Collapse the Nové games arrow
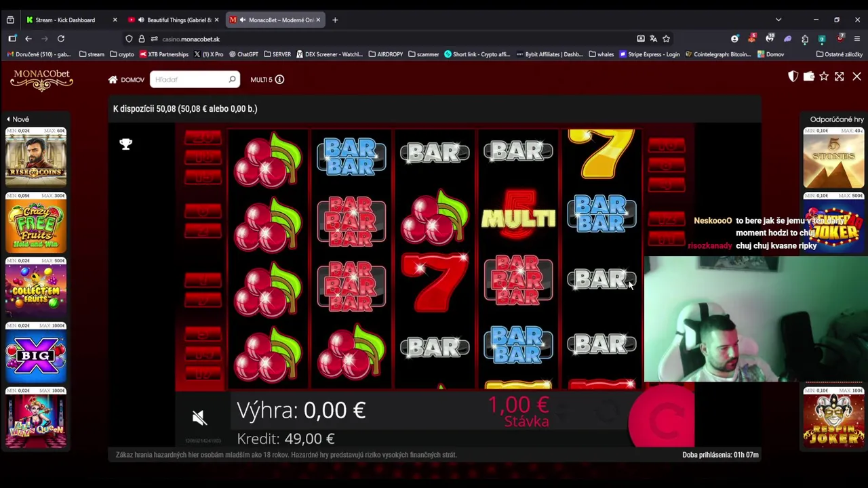The height and width of the screenshot is (488, 868). (x=8, y=119)
